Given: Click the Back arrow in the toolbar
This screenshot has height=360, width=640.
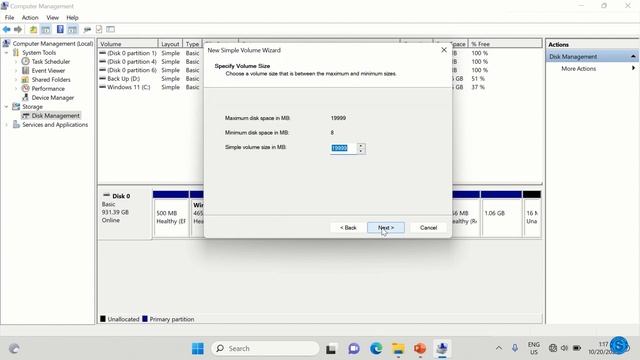Looking at the screenshot, I should 7,29.
